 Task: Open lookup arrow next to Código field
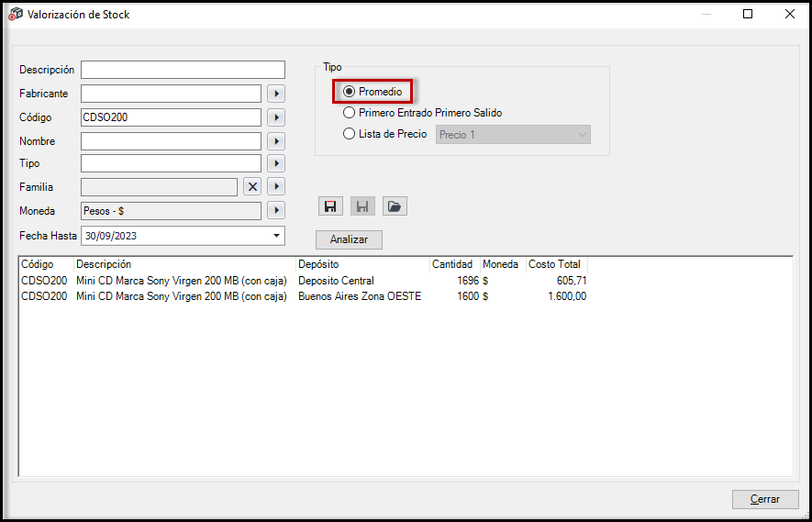click(276, 117)
